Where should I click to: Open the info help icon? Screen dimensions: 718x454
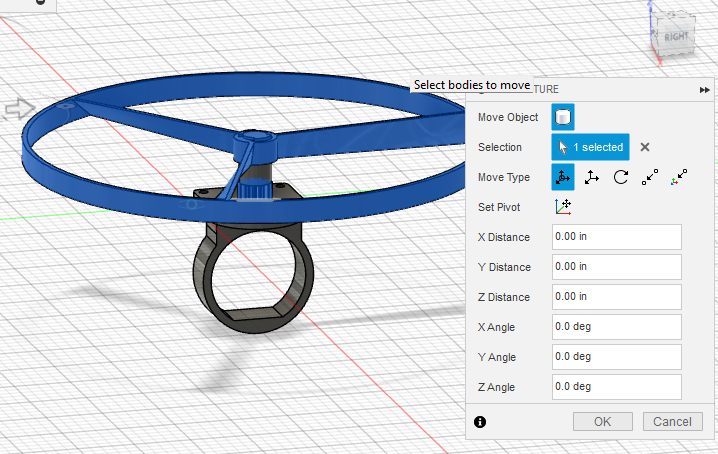pos(480,422)
